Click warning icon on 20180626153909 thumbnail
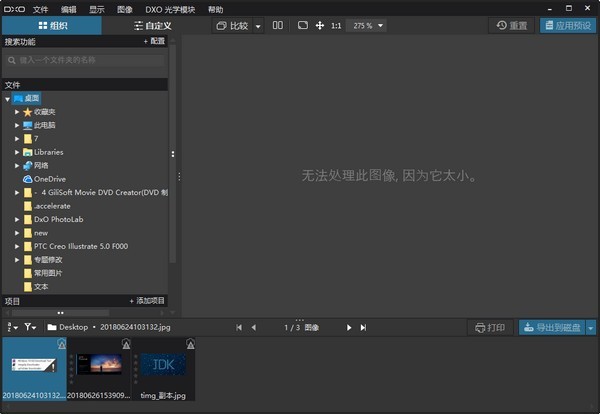Viewport: 600px width, 414px height. pyautogui.click(x=126, y=344)
